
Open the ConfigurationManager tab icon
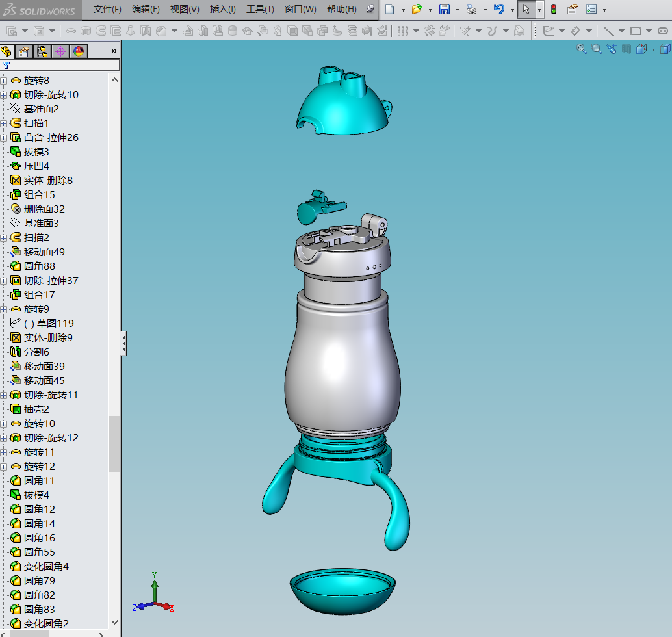(x=42, y=51)
